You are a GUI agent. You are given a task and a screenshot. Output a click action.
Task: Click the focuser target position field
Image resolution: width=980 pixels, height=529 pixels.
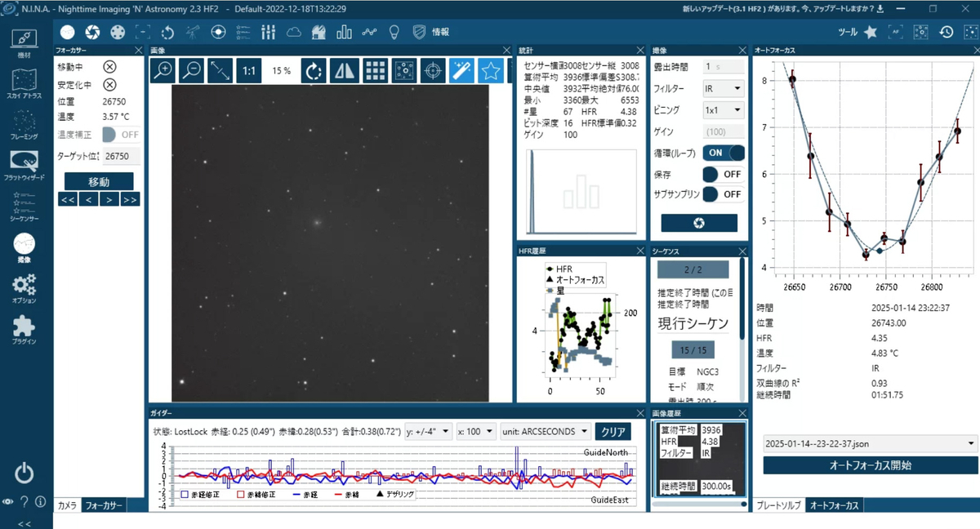tap(120, 156)
